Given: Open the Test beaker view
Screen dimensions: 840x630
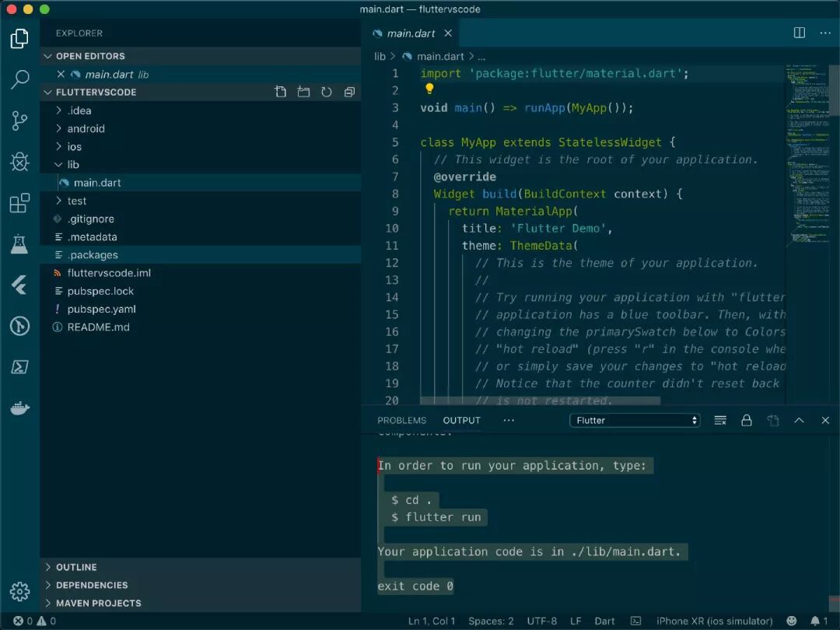Looking at the screenshot, I should [x=19, y=243].
